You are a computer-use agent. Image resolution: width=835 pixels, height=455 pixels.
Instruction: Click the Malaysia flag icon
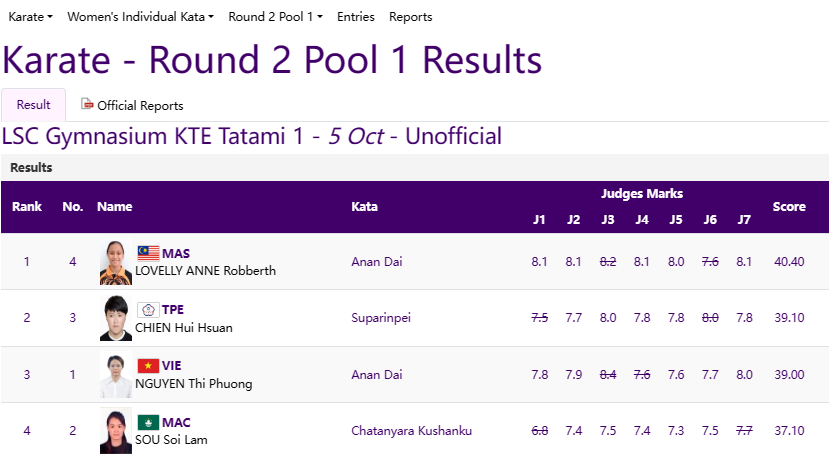(148, 253)
